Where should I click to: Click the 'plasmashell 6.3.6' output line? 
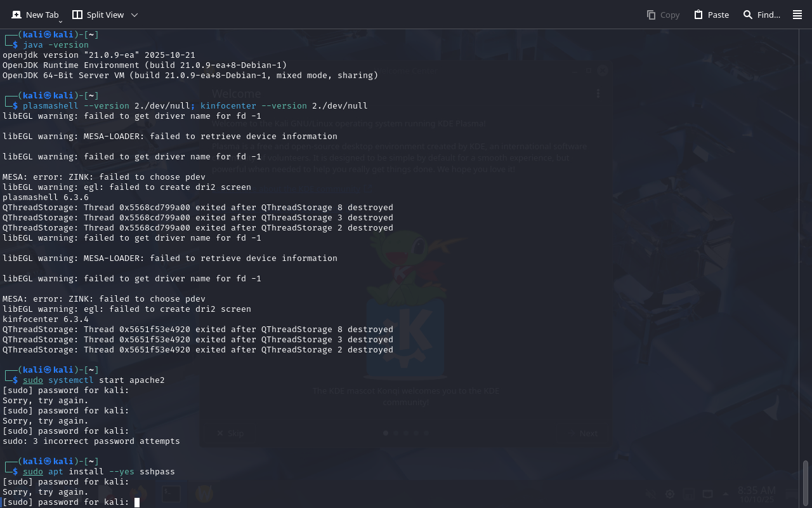[x=46, y=197]
